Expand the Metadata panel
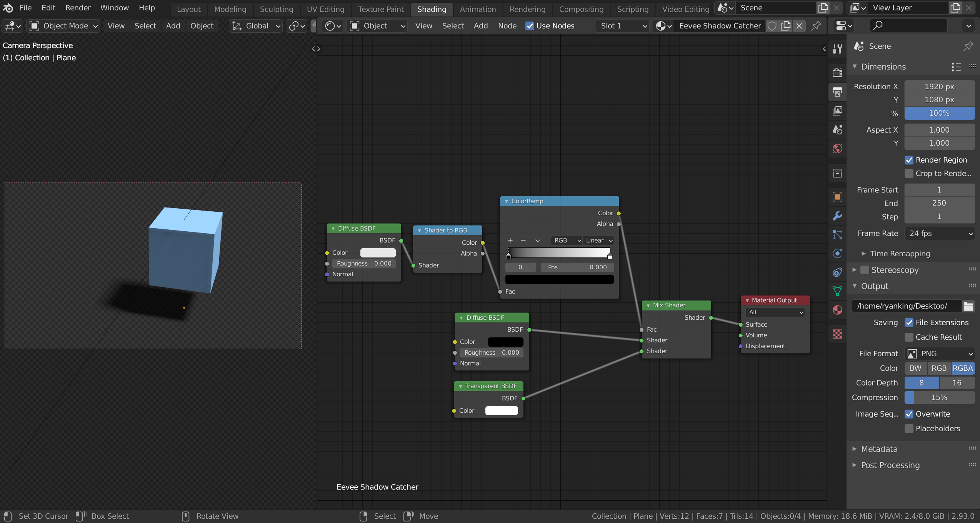980x523 pixels. tap(879, 449)
